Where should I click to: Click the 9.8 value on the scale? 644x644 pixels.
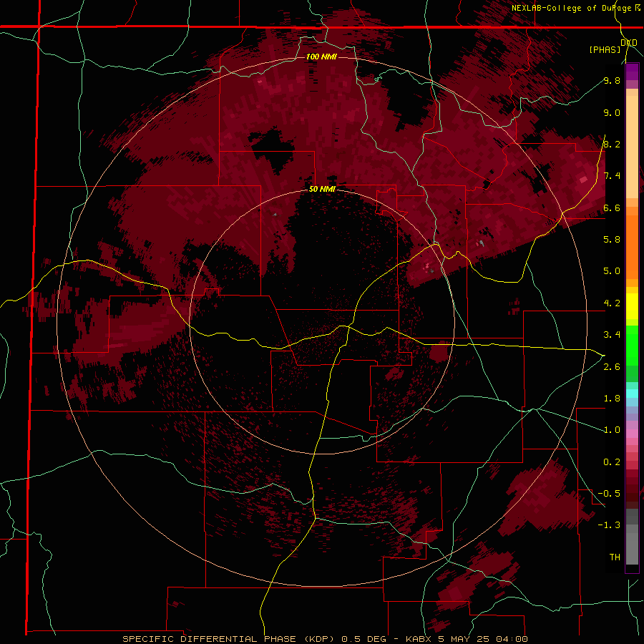click(612, 80)
